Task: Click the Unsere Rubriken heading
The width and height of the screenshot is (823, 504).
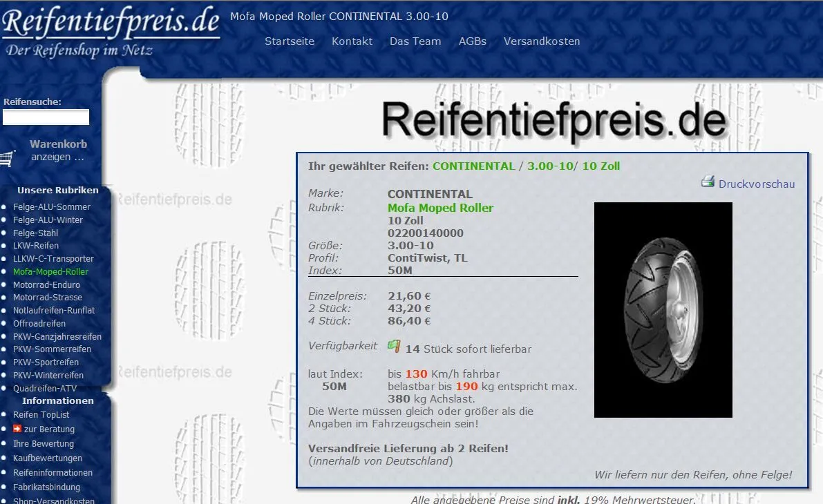Action: click(58, 191)
